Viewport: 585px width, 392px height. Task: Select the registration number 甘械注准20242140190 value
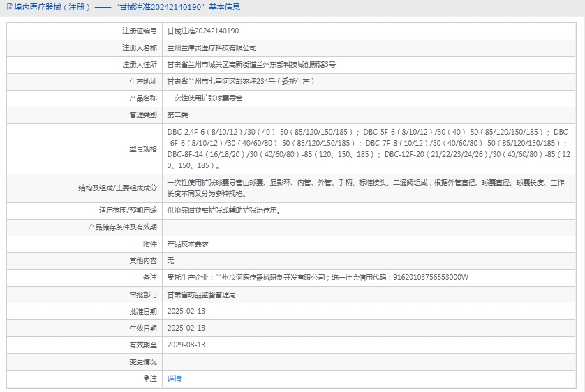202,31
